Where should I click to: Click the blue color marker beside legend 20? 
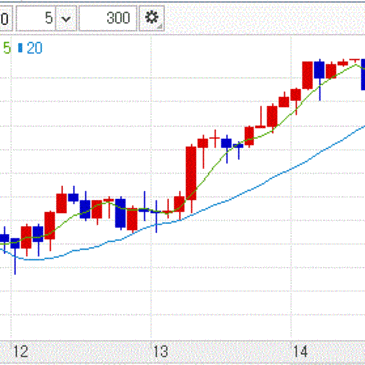tap(20, 48)
